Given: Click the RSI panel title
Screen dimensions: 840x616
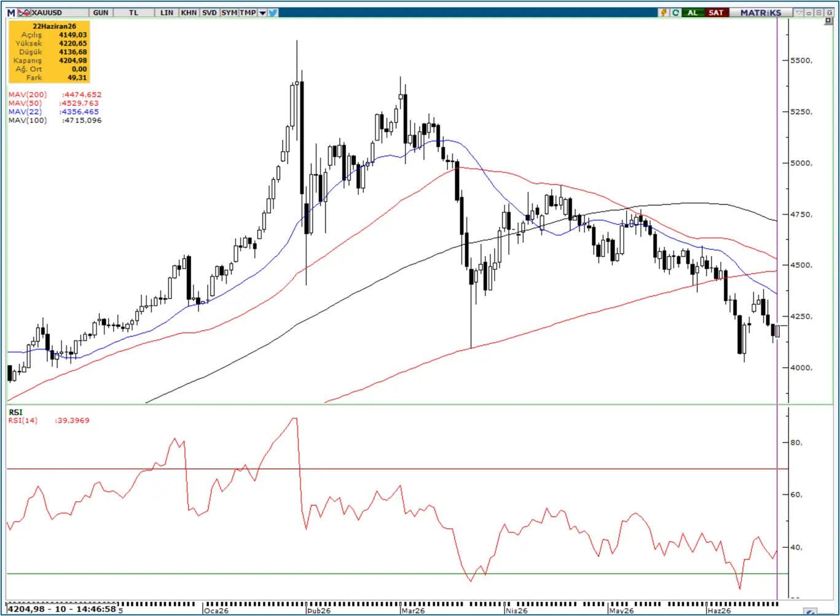Looking at the screenshot, I should coord(15,412).
